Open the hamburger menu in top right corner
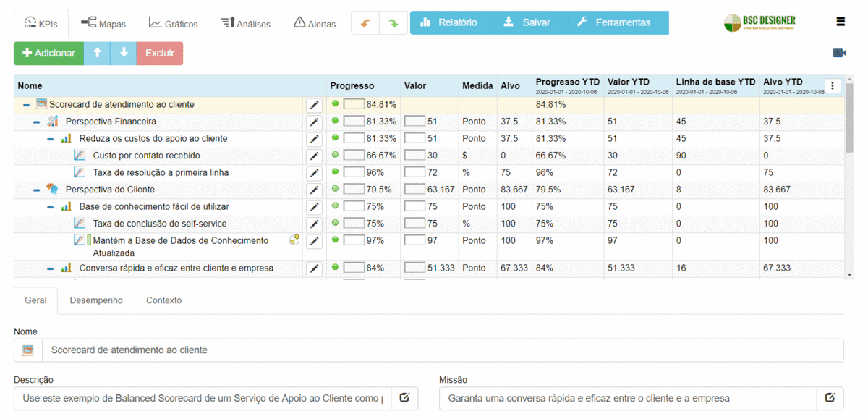The width and height of the screenshot is (868, 419). click(840, 21)
